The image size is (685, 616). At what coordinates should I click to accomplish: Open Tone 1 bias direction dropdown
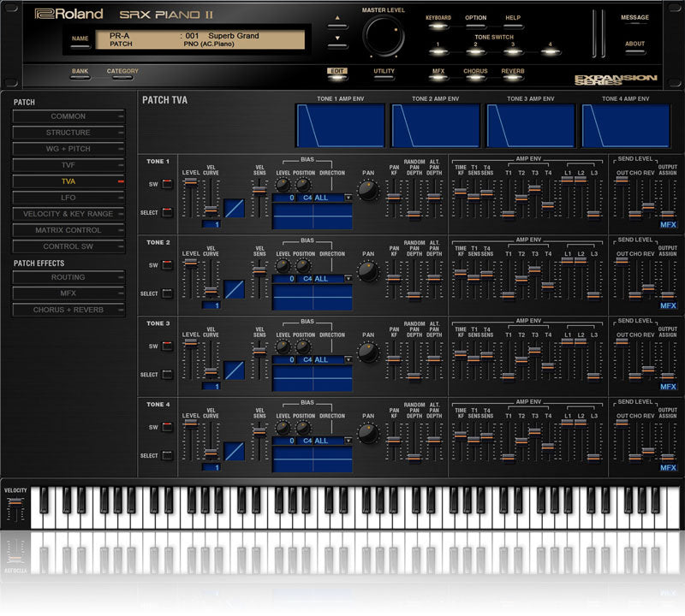pyautogui.click(x=348, y=198)
